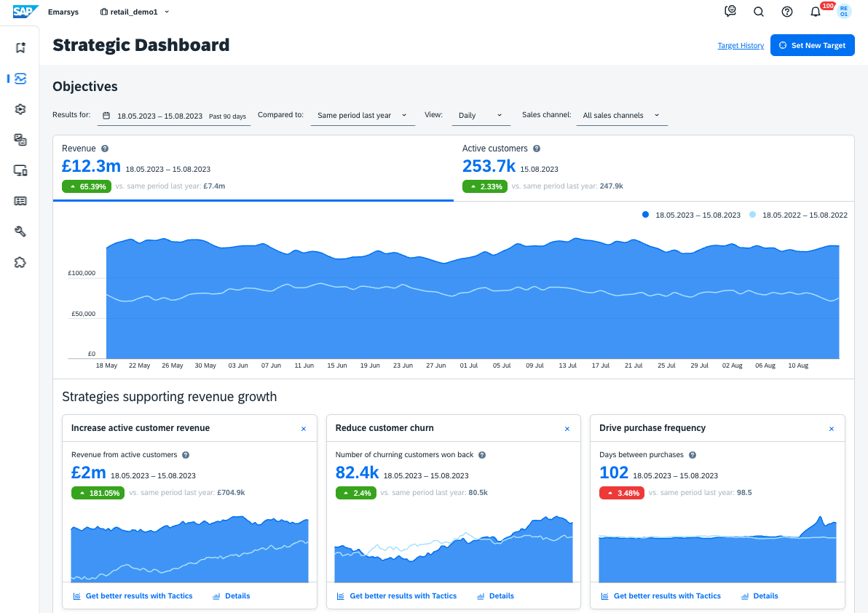868x613 pixels.
Task: Toggle the 18.05.2023 – 15.08.2023 legend series
Action: pos(692,215)
